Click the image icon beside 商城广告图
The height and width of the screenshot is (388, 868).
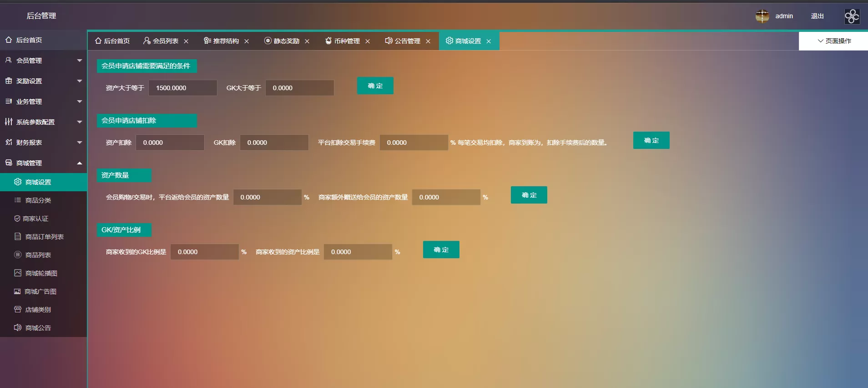17,291
